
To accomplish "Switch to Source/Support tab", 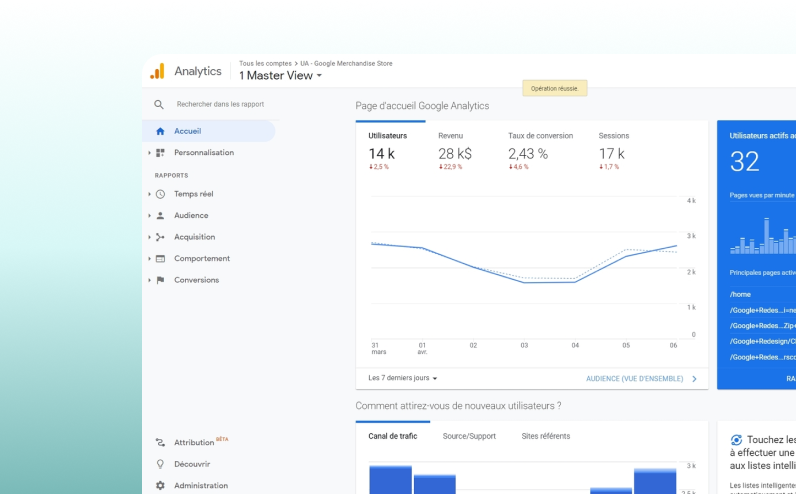I will point(469,436).
